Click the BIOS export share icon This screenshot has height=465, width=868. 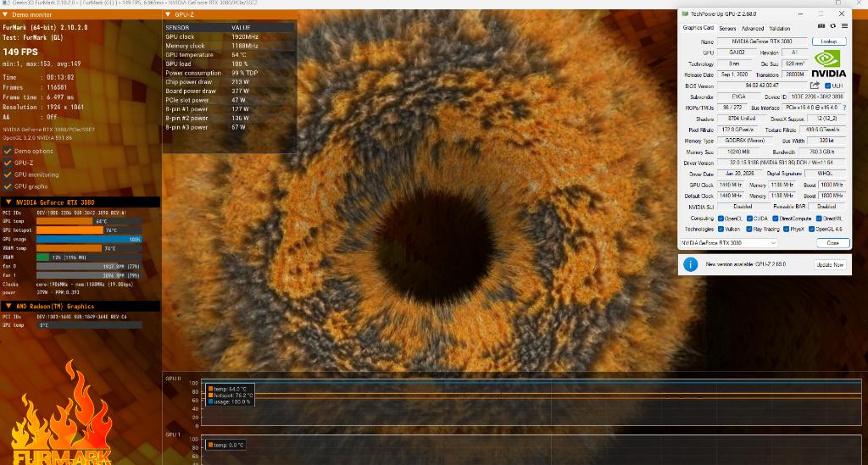point(815,86)
